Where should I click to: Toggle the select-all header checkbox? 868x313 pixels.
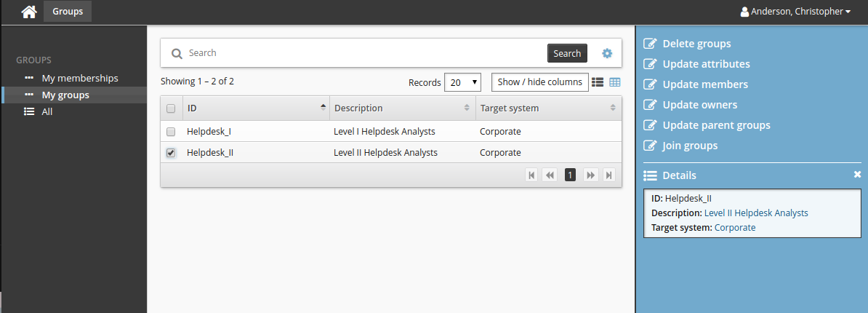171,108
